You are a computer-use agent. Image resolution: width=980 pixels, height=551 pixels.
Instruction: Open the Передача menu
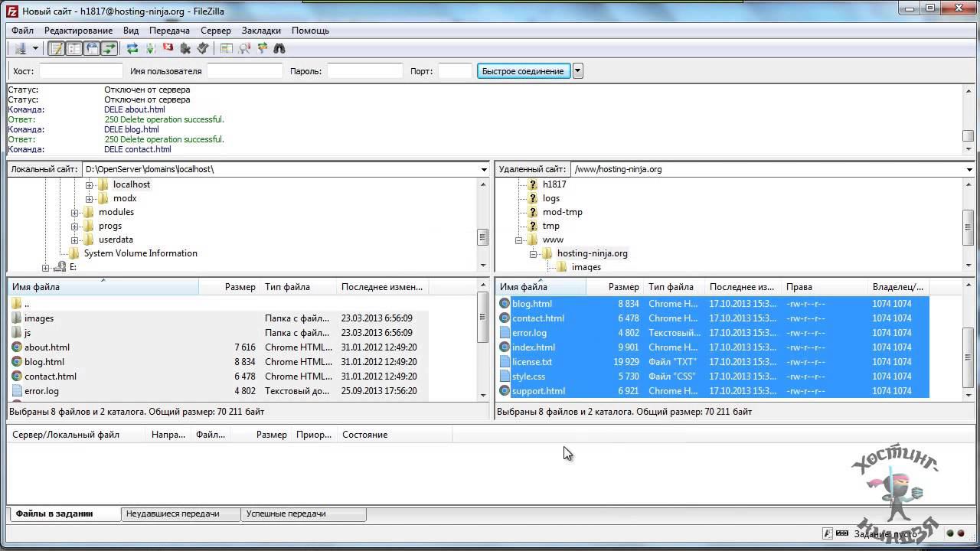point(169,31)
